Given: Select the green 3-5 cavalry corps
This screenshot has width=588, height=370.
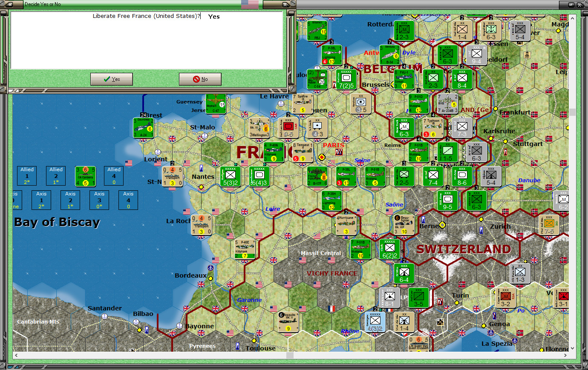Looking at the screenshot, I should tap(418, 298).
